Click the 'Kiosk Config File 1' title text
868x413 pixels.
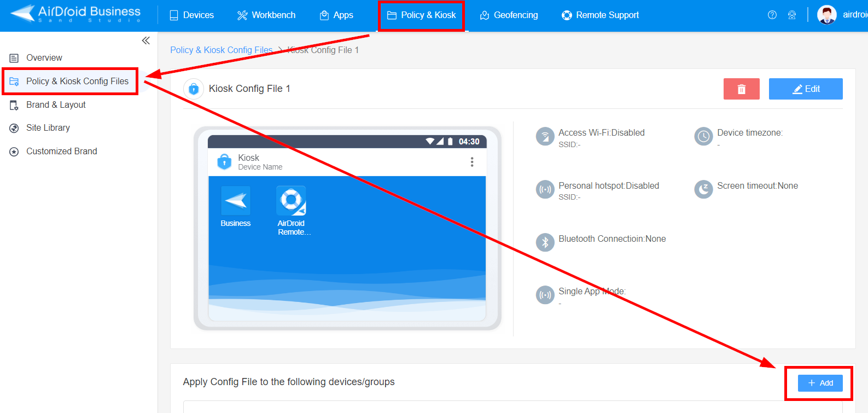249,89
